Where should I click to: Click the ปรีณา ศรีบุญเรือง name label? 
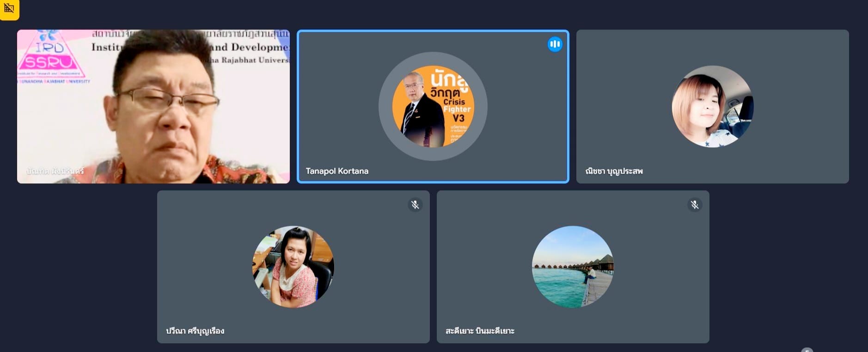point(195,331)
